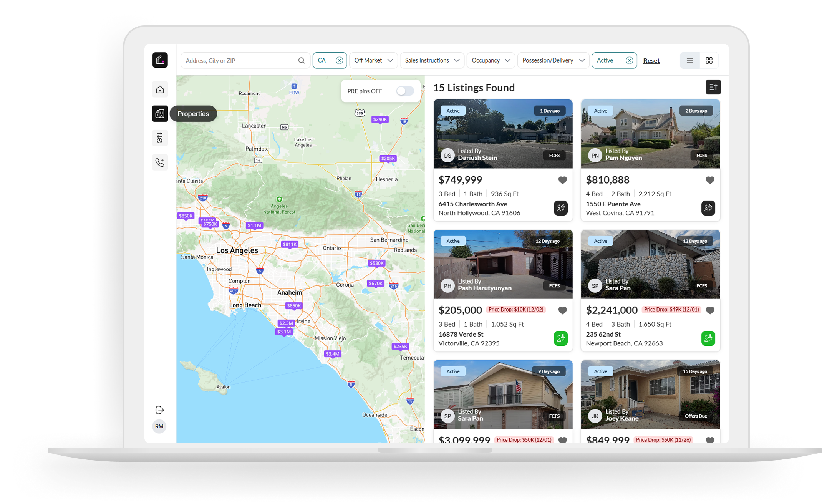Screen dimensions: 822x504
Task: Click the $1.1M map pin
Action: (x=254, y=225)
